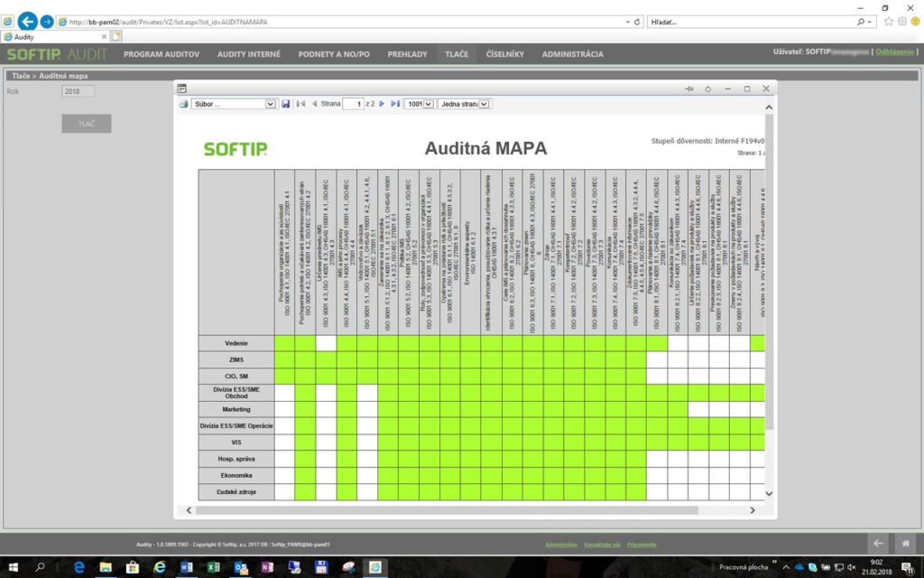
Task: Open the Jedna strana page layout dropdown
Action: coord(483,103)
